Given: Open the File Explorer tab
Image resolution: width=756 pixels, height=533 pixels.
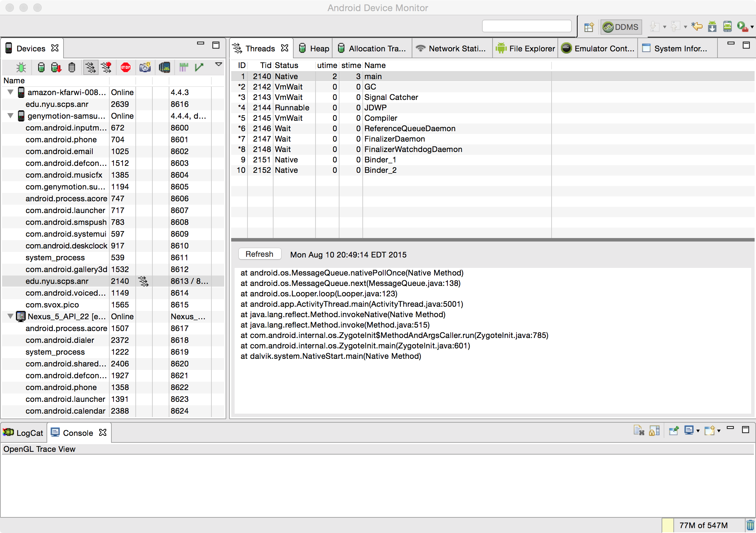Looking at the screenshot, I should tap(526, 49).
